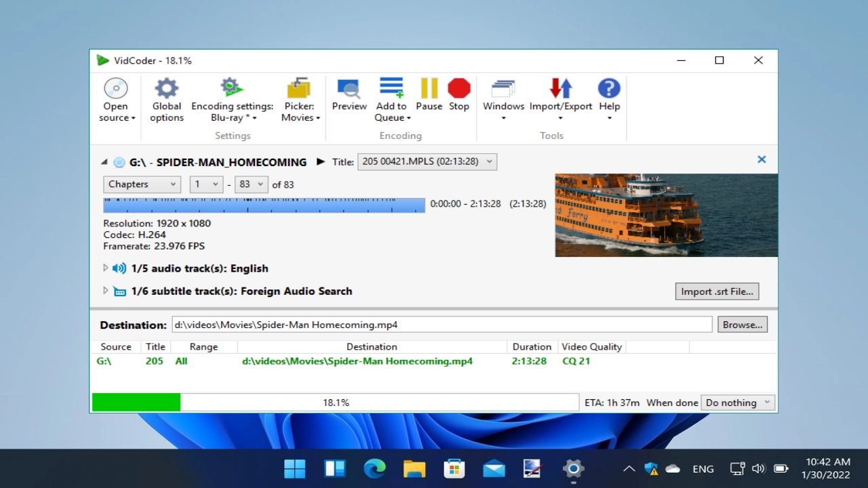Screen dimensions: 868x488
Task: Open Global options gear
Action: [167, 100]
